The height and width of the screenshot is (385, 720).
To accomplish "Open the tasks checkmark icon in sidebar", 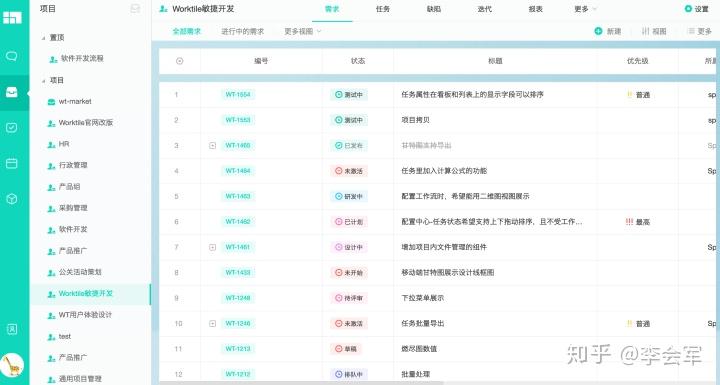I will click(x=11, y=128).
